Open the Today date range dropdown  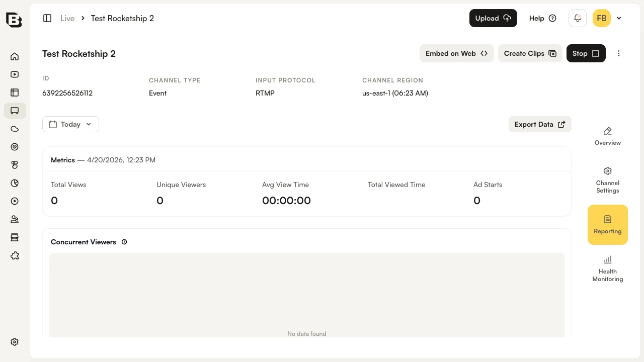pyautogui.click(x=70, y=124)
